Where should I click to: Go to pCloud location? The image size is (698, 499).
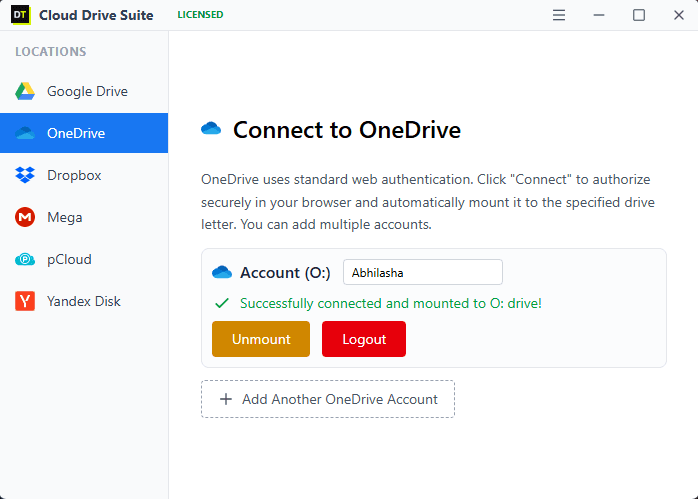point(84,259)
